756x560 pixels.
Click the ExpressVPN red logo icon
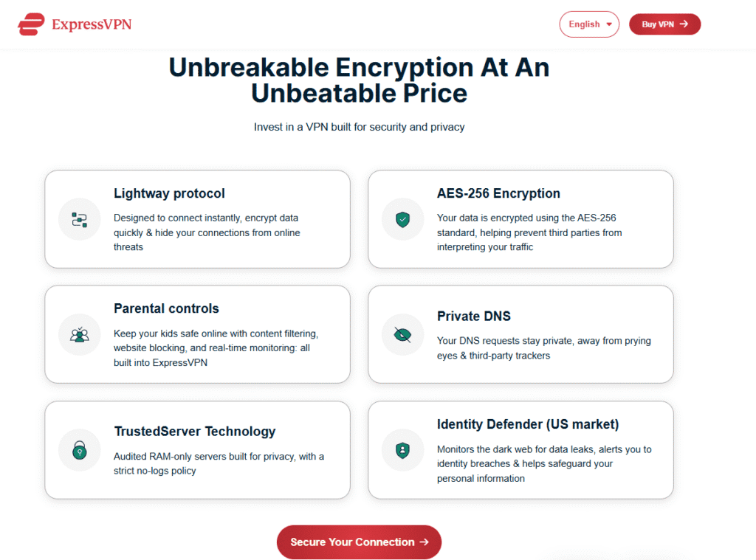pos(30,24)
